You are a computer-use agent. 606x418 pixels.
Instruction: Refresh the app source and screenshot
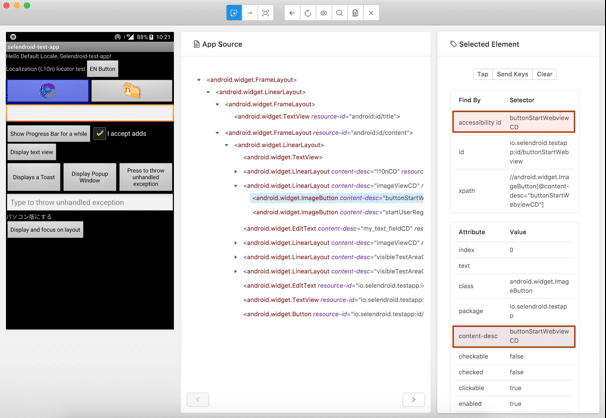pyautogui.click(x=308, y=13)
